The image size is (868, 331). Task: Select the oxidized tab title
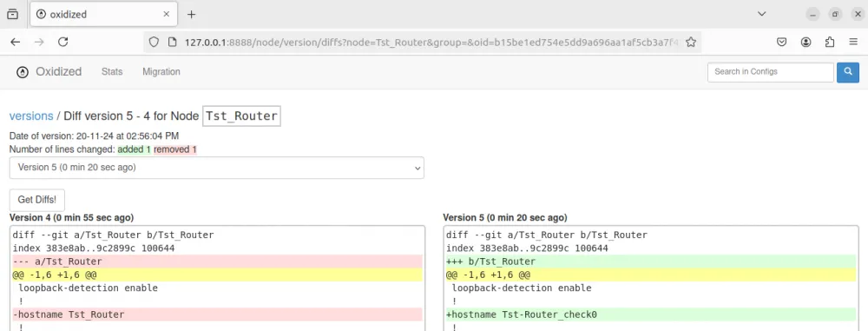(69, 15)
